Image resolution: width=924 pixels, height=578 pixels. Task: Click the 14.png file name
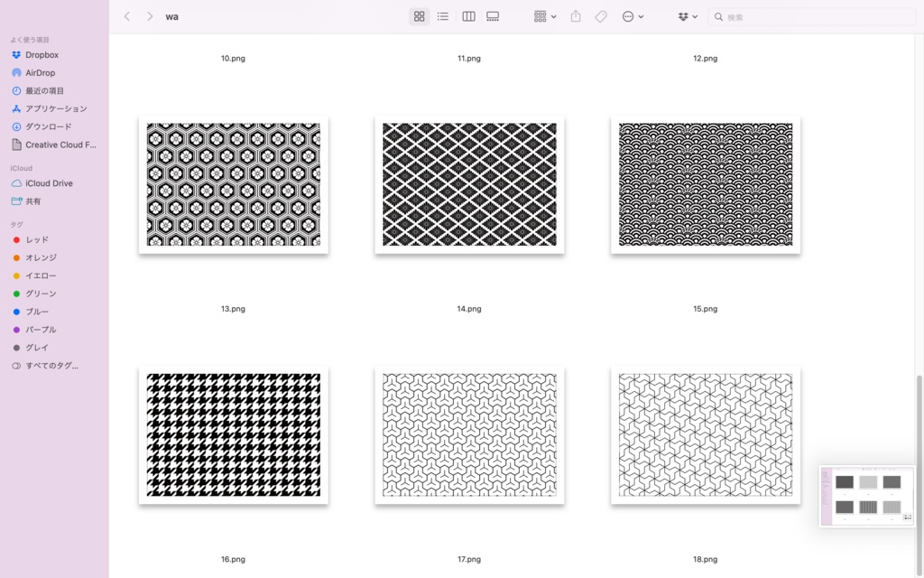click(x=469, y=309)
